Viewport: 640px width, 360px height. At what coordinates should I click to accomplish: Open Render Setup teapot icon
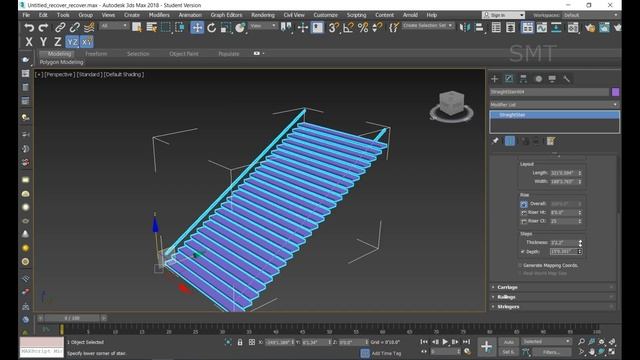[x=590, y=28]
